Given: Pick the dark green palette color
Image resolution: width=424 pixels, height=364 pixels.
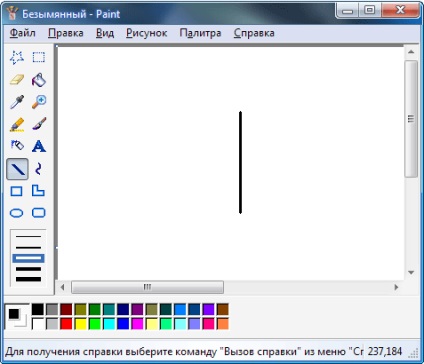Looking at the screenshot, I should click(x=95, y=309).
